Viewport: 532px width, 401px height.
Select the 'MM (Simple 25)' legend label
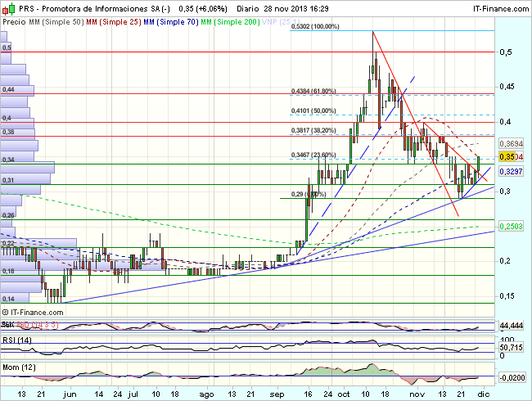pos(114,22)
